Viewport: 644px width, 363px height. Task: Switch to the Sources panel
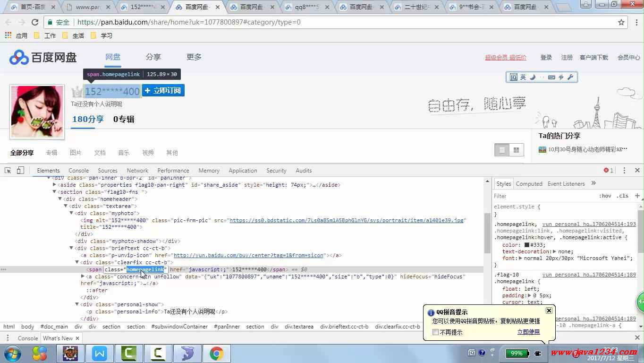pos(108,171)
